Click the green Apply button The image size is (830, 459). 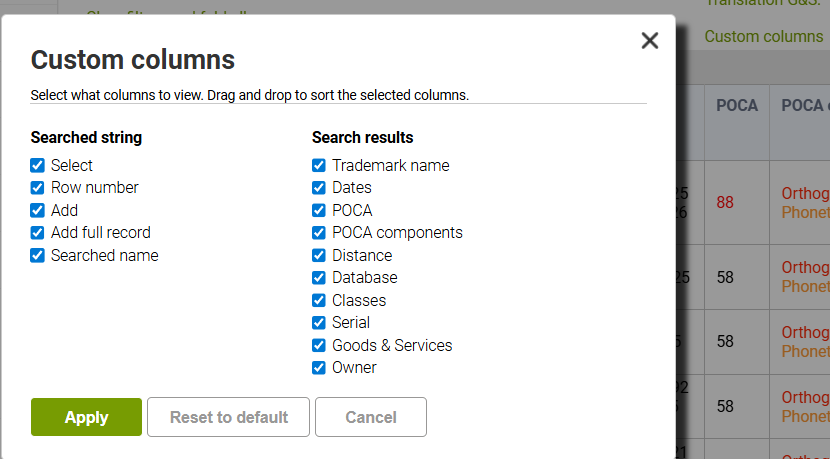click(86, 417)
